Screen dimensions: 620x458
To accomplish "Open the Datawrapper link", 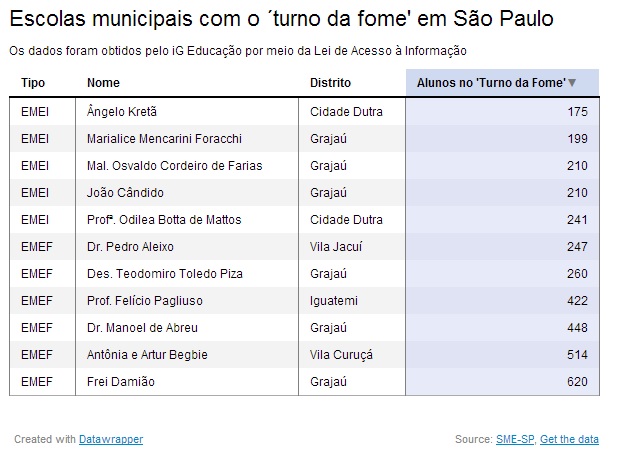I will pos(112,439).
